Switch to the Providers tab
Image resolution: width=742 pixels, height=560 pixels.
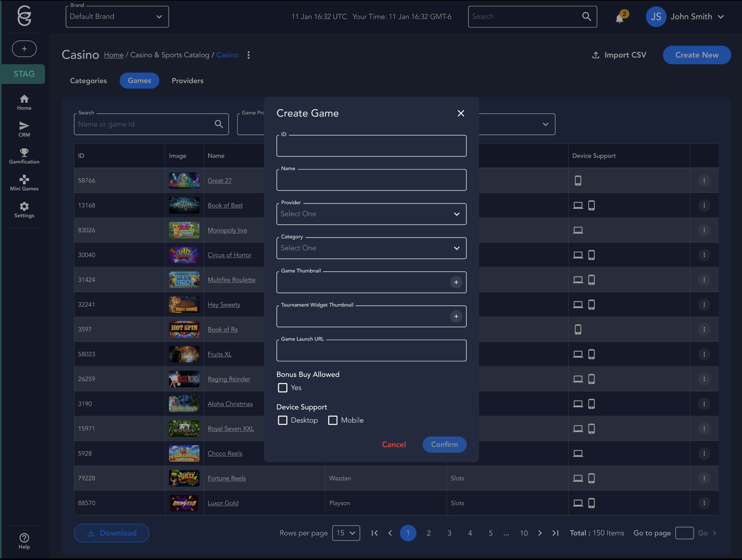(188, 81)
